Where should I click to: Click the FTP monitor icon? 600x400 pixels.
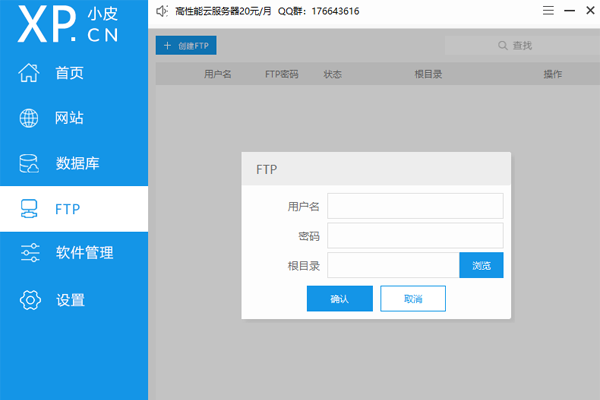(30, 209)
